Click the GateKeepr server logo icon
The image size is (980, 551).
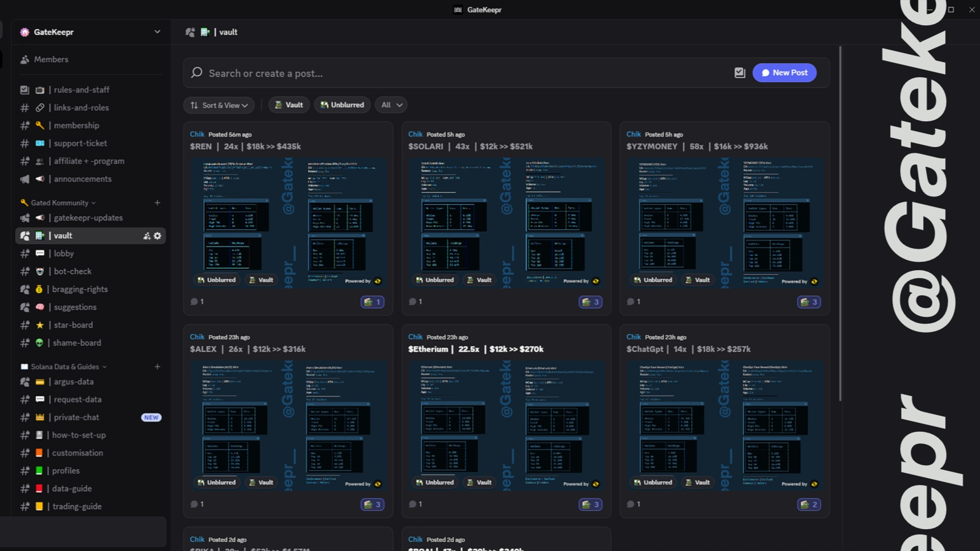[25, 32]
